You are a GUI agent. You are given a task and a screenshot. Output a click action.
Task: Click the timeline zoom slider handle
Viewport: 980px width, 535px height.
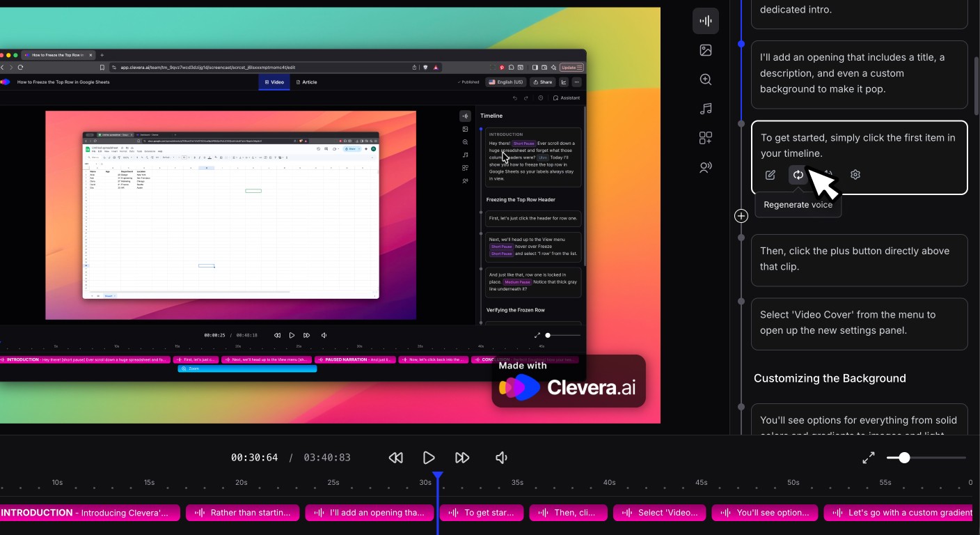click(x=904, y=458)
